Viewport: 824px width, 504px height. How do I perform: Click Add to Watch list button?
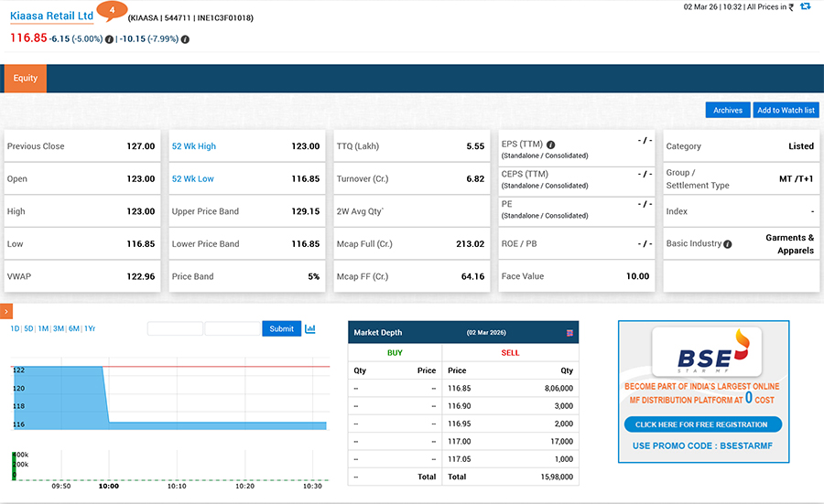pyautogui.click(x=786, y=110)
